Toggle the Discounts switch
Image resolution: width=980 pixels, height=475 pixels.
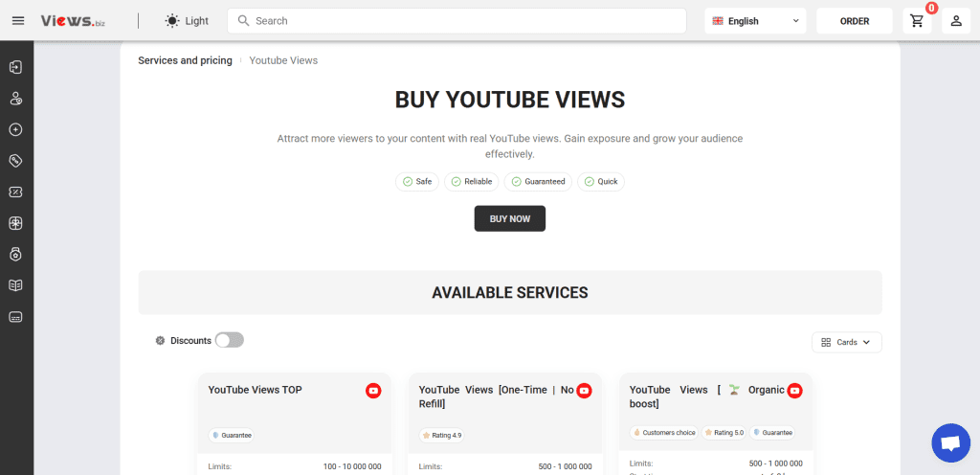(230, 340)
